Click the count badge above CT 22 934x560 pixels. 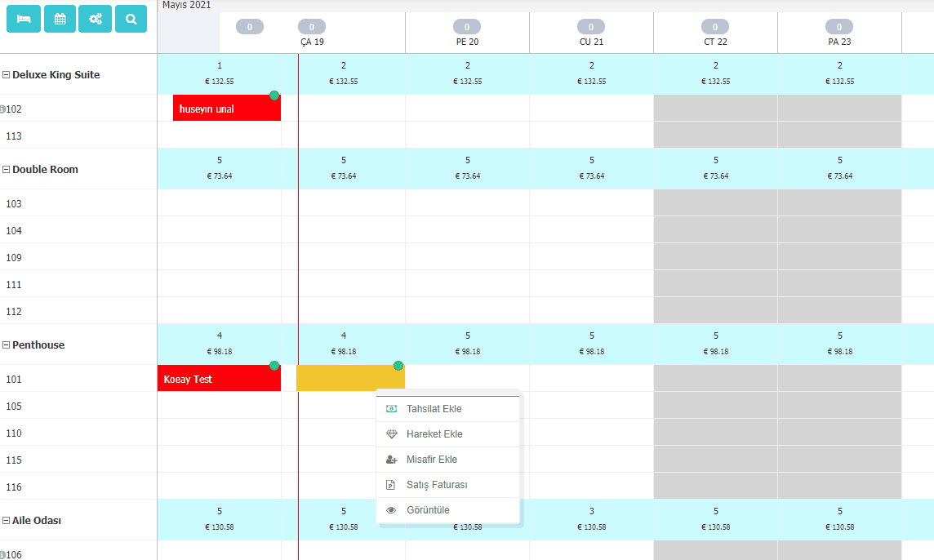pos(715,27)
